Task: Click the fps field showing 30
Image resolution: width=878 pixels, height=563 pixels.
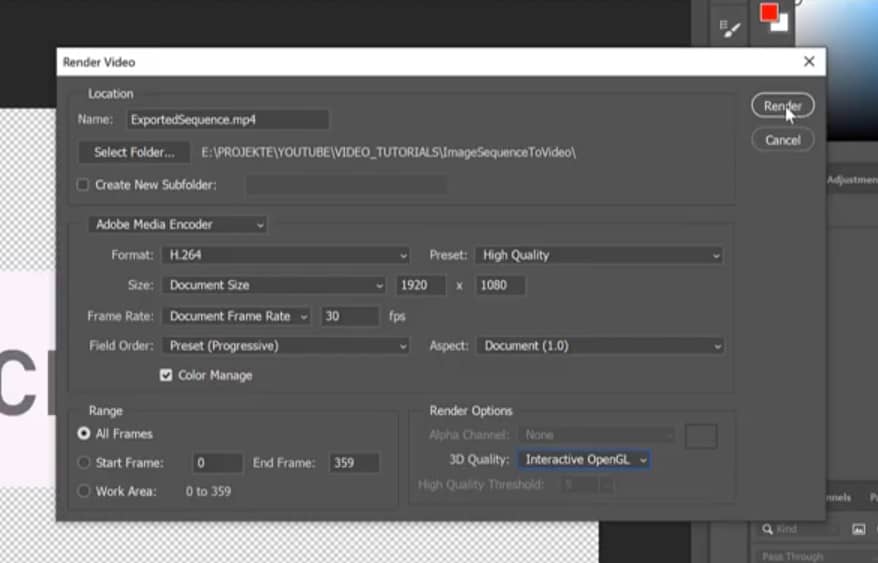Action: 350,316
